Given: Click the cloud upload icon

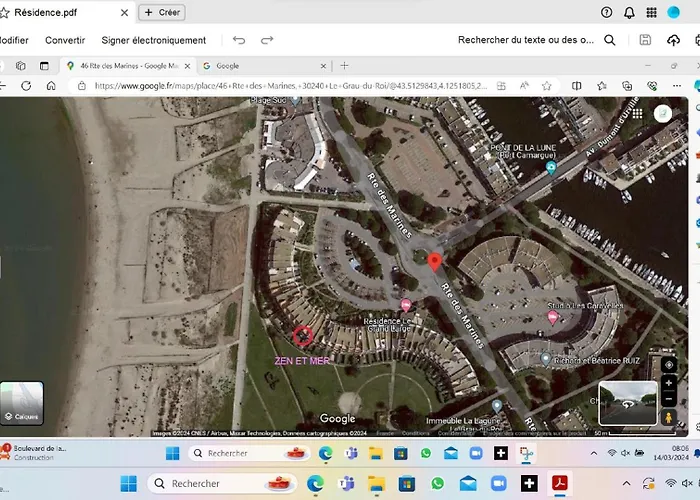Looking at the screenshot, I should 673,40.
